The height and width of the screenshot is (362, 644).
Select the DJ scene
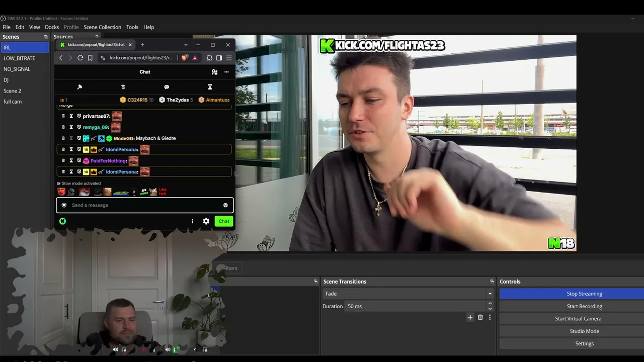coord(25,80)
